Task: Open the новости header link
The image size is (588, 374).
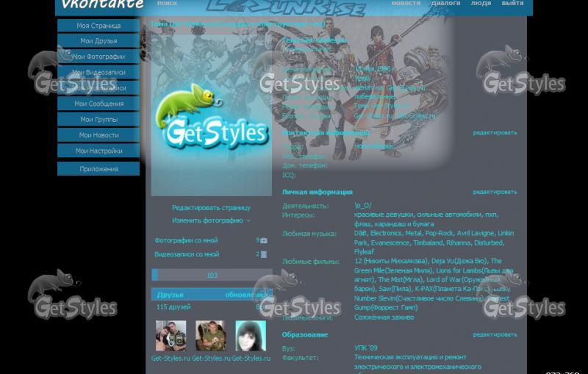Action: [x=406, y=3]
